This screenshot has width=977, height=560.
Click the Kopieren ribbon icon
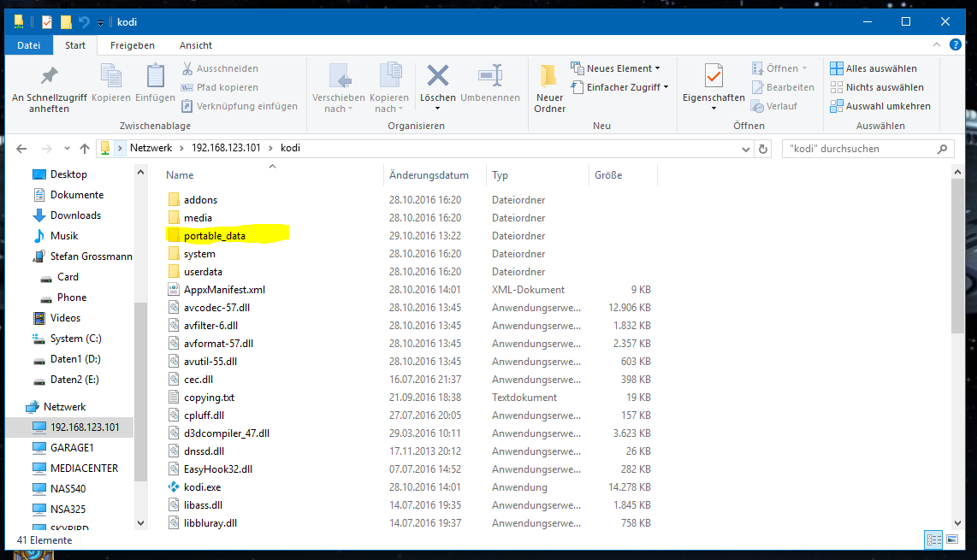(x=111, y=83)
